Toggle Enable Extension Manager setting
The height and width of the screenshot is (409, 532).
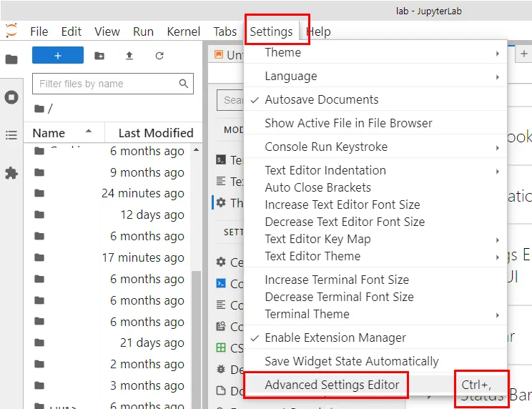pyautogui.click(x=335, y=337)
